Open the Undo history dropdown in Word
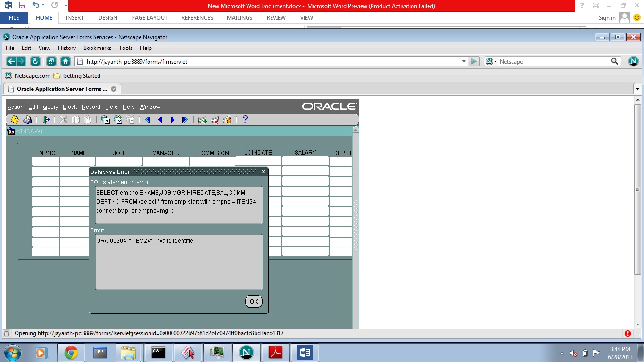This screenshot has width=644, height=362. (x=43, y=6)
